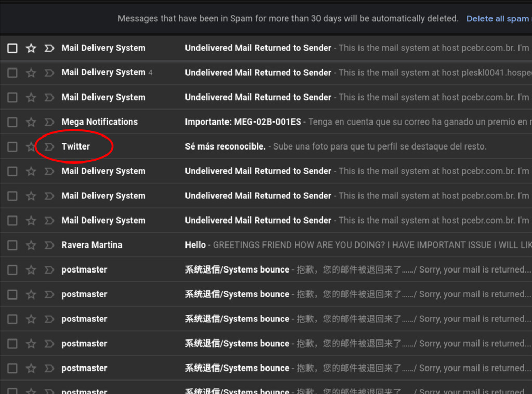The image size is (532, 394).
Task: Star the Mail Delivery System thread with 4 messages
Action: pyautogui.click(x=31, y=73)
